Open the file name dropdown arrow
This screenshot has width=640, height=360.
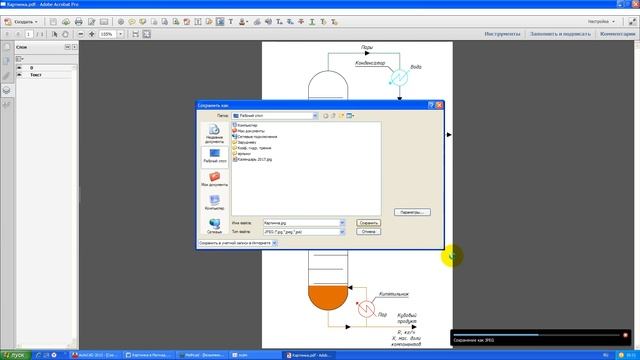tap(342, 223)
